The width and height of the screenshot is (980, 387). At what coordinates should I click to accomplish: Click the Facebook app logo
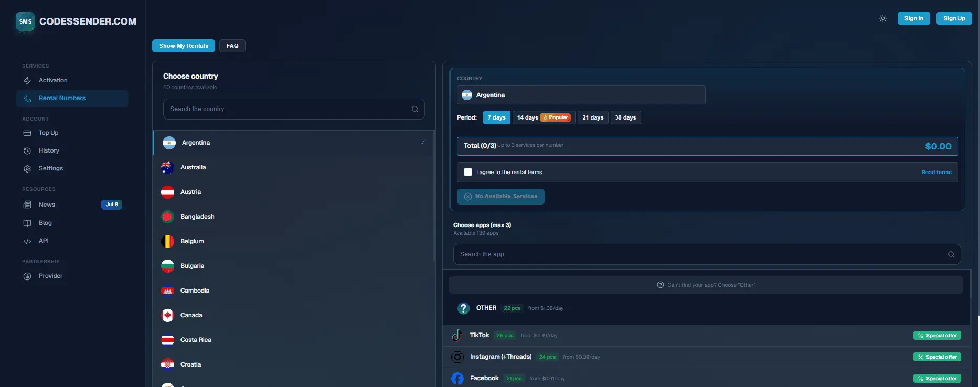click(x=457, y=379)
